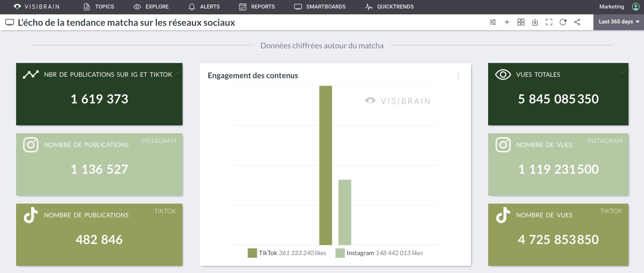Add a new widget with plus icon
644x273 pixels.
pos(507,22)
